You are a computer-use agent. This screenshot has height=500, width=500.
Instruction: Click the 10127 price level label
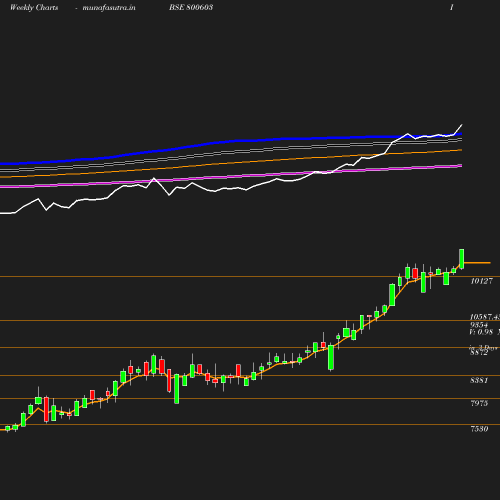tap(481, 281)
